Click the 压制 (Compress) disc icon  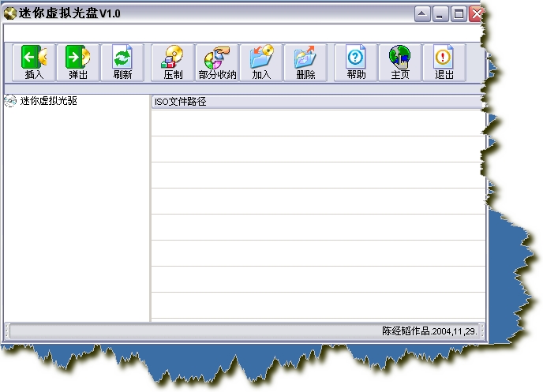pyautogui.click(x=173, y=62)
